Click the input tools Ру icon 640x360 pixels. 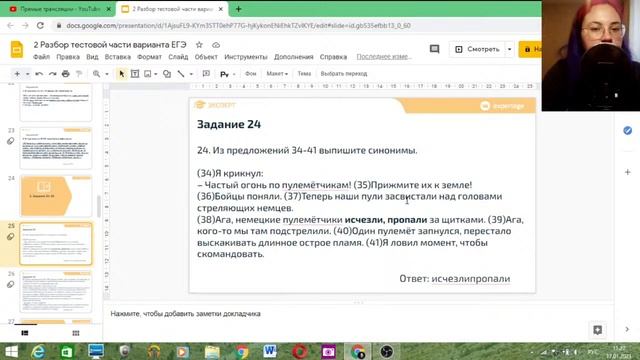[x=224, y=74]
